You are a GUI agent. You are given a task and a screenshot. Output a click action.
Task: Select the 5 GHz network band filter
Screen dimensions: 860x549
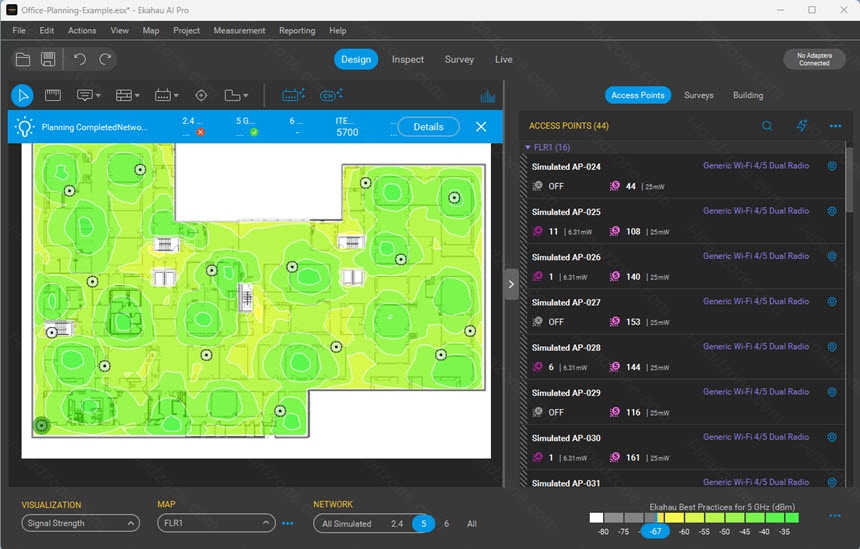click(x=423, y=524)
